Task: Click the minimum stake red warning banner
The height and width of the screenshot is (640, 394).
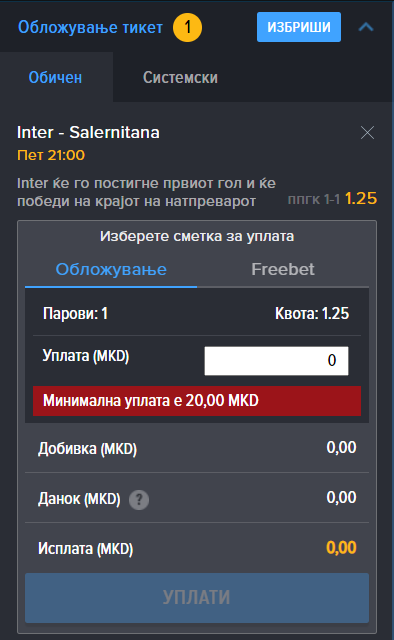Action: point(197,401)
